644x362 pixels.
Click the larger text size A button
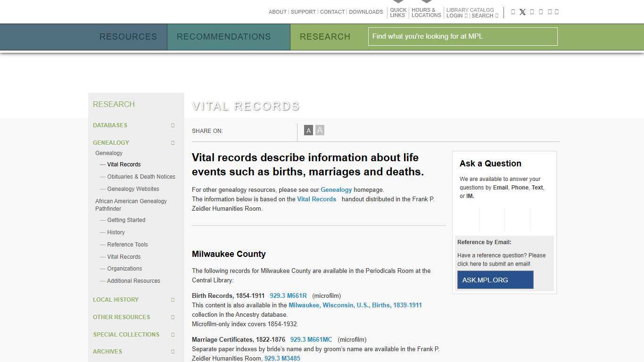320,130
